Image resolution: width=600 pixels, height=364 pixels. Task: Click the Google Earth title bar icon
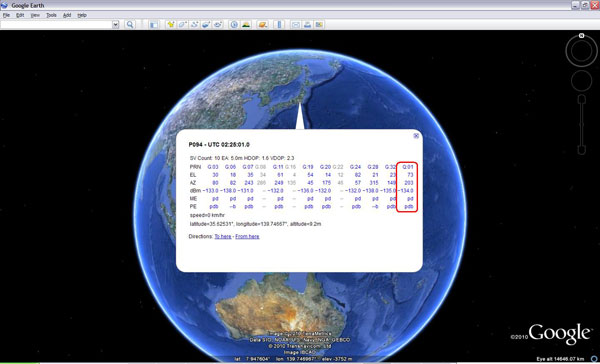(5, 5)
